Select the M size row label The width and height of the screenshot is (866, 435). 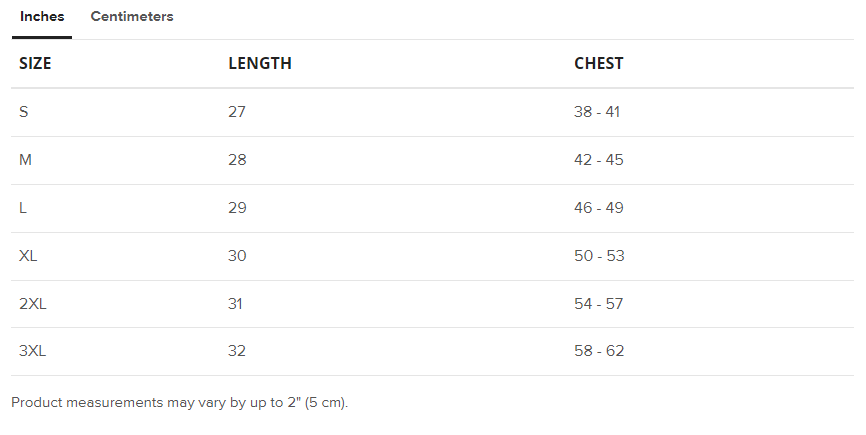pyautogui.click(x=25, y=160)
